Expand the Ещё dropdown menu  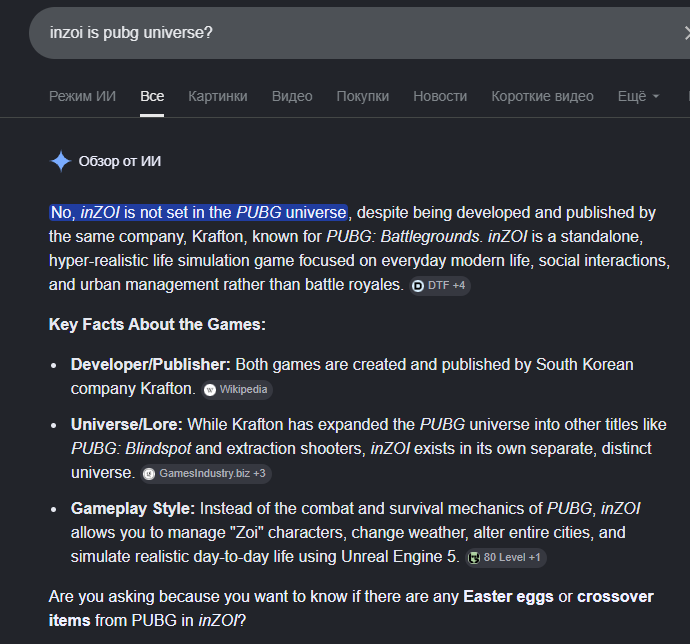(x=638, y=96)
